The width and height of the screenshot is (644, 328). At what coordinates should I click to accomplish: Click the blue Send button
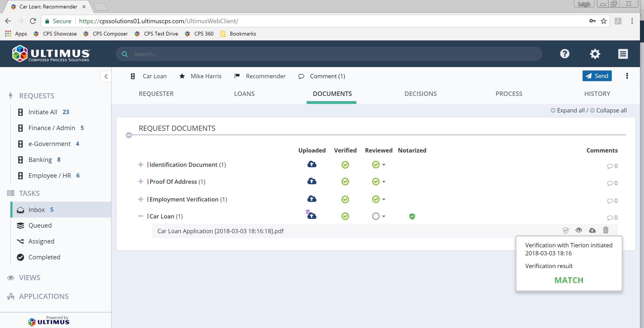point(597,76)
